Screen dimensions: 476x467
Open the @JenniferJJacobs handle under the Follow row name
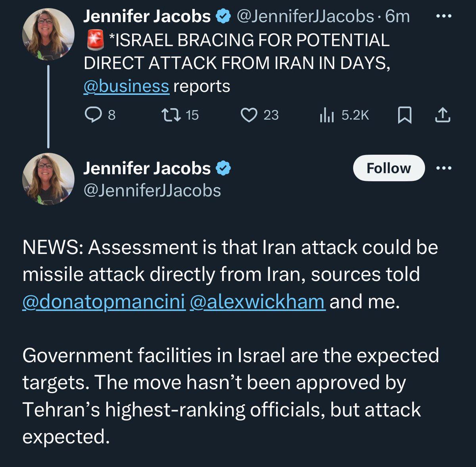point(152,190)
